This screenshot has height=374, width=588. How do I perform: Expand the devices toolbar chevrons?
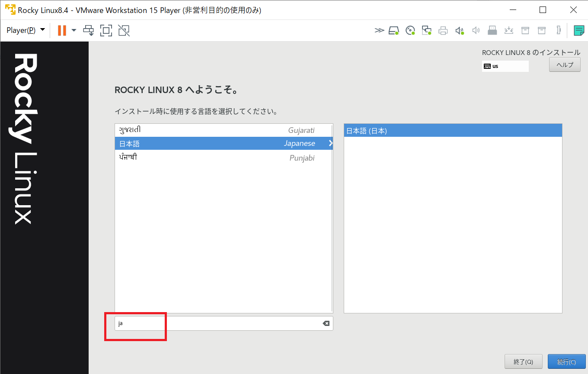379,30
